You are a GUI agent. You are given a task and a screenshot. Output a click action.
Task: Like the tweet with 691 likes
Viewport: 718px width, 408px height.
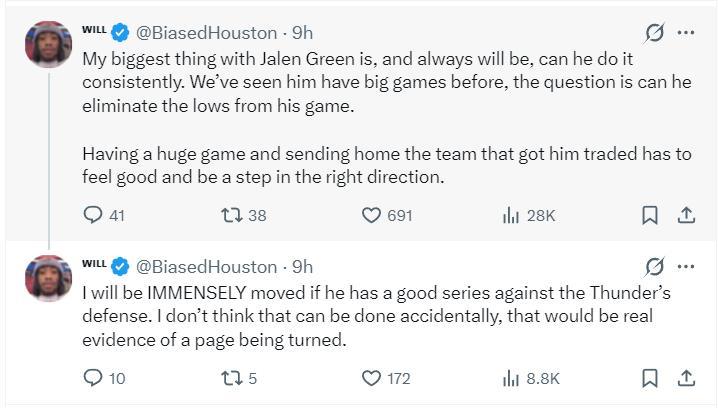[x=372, y=215]
